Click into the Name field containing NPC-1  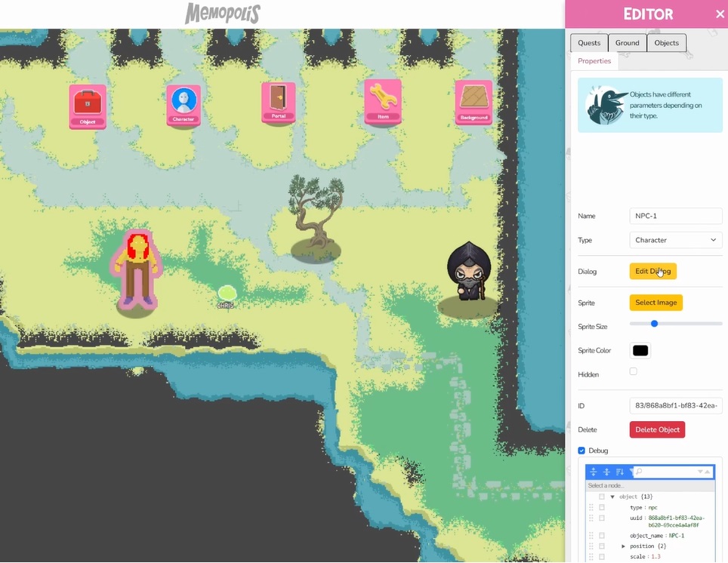pos(675,216)
